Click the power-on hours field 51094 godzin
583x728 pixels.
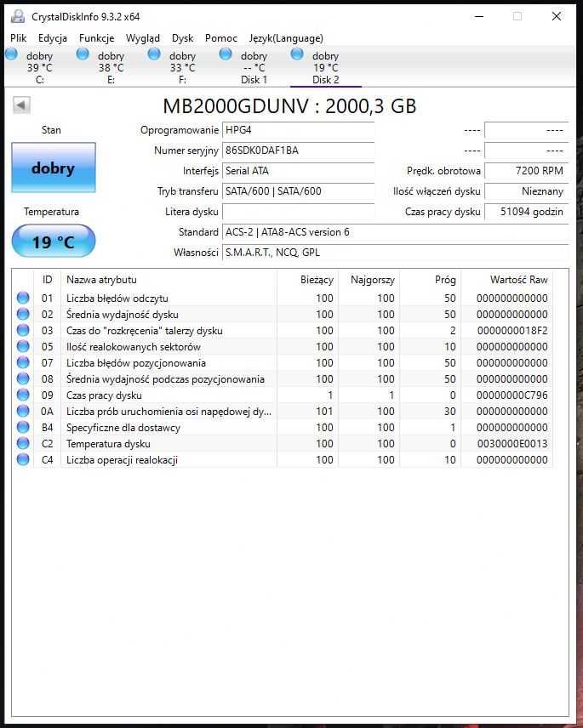[526, 212]
